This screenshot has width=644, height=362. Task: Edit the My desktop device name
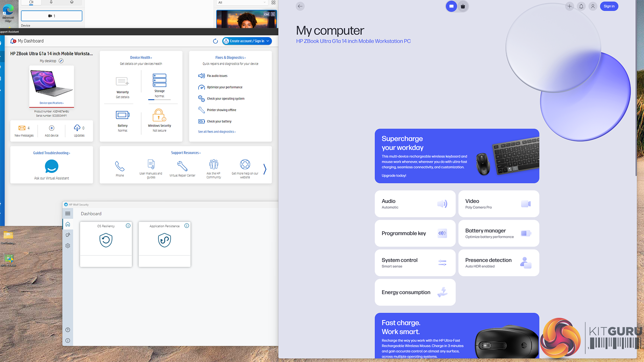coord(61,61)
